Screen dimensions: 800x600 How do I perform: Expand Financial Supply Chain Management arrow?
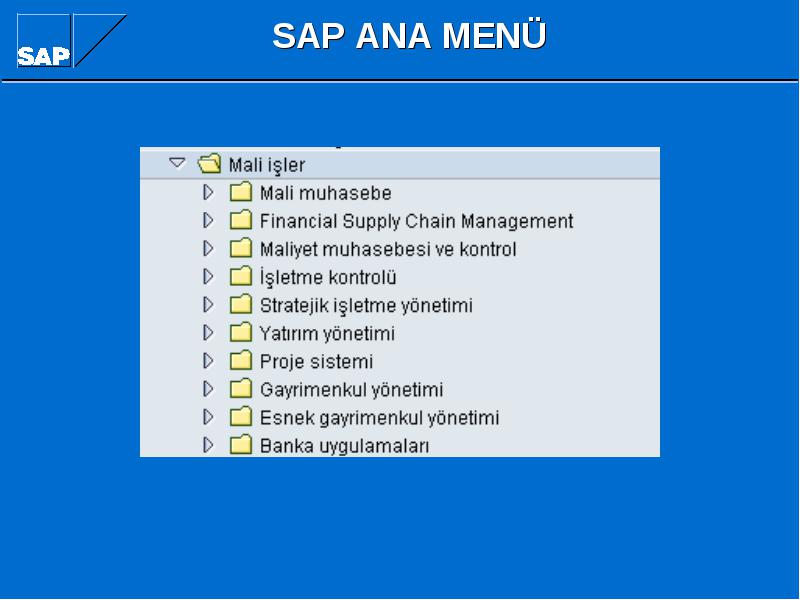pyautogui.click(x=208, y=220)
